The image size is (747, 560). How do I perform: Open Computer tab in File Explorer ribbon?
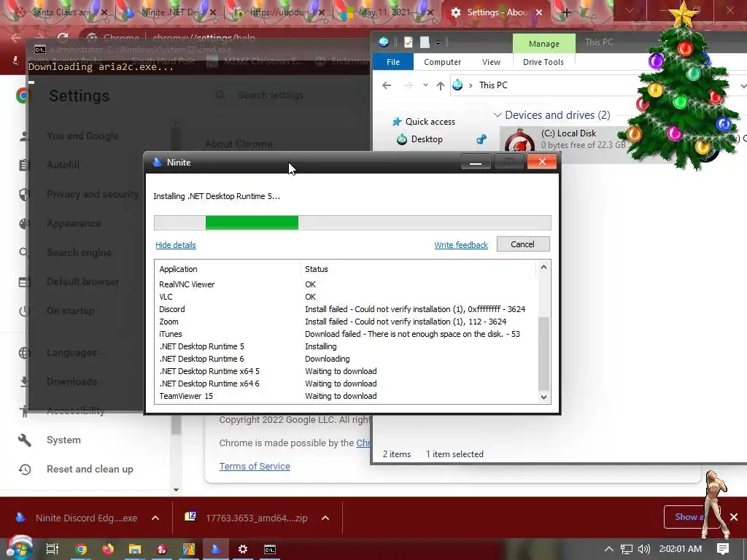tap(442, 62)
